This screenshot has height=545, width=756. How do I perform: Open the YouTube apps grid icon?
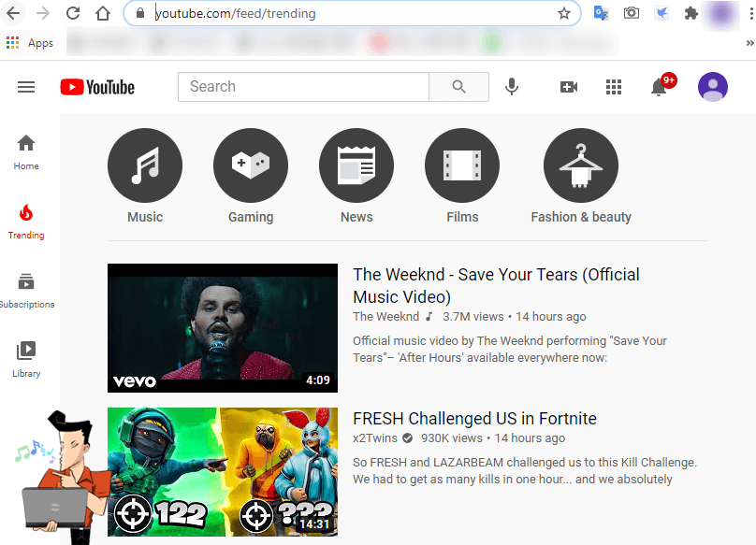pyautogui.click(x=613, y=87)
